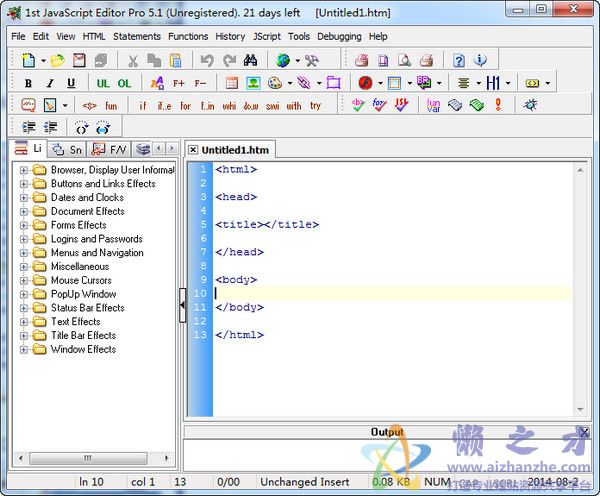The height and width of the screenshot is (496, 600).
Task: Open the text alignment dropdown arrow
Action: 478,83
